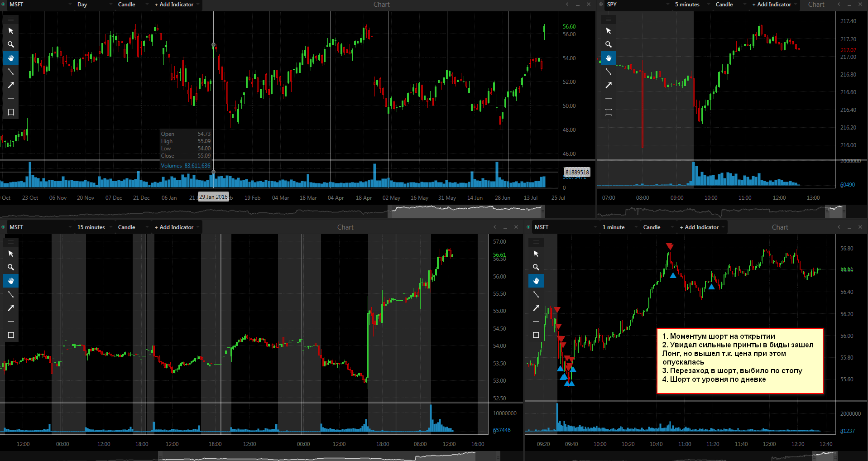Select horizontal line tool in 15 minutes chart
Viewport: 868px width, 461px height.
point(11,322)
